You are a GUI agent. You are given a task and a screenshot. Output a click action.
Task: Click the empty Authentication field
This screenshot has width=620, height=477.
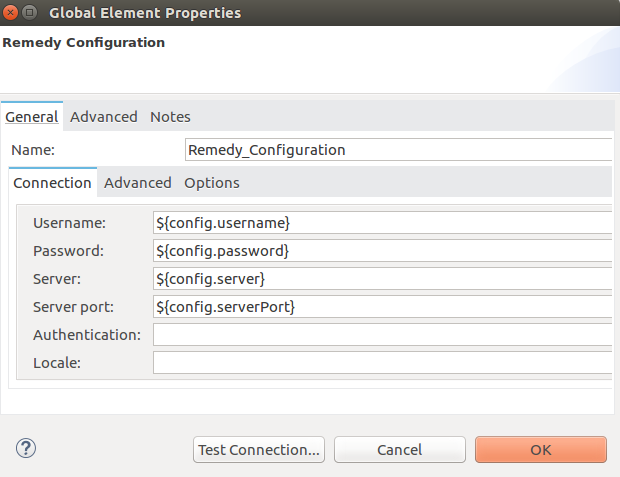[x=382, y=334]
